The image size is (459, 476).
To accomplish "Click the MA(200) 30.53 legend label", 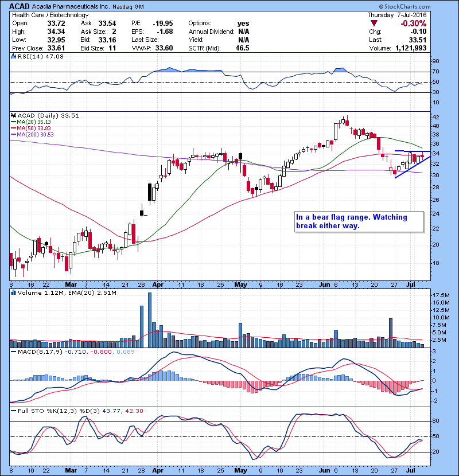I will 35,134.
